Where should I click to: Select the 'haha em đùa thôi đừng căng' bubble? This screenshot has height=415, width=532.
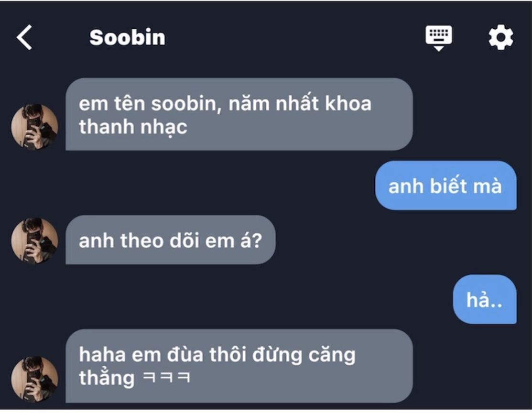[239, 366]
